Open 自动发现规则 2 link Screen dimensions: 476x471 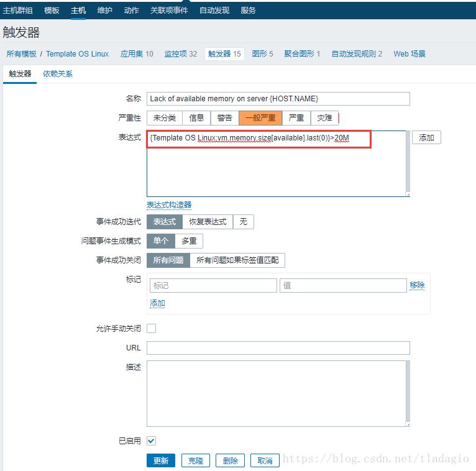pyautogui.click(x=357, y=54)
